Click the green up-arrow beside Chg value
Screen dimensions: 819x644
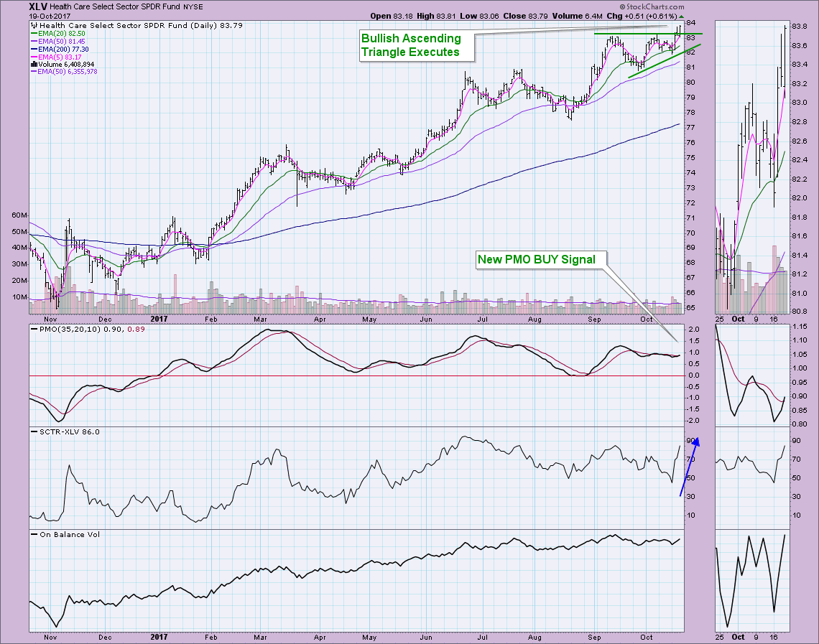(681, 16)
